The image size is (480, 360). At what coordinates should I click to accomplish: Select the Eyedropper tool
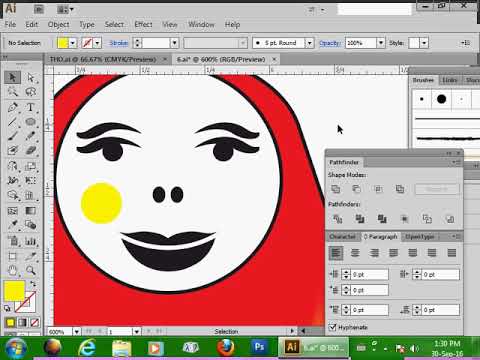(x=13, y=225)
